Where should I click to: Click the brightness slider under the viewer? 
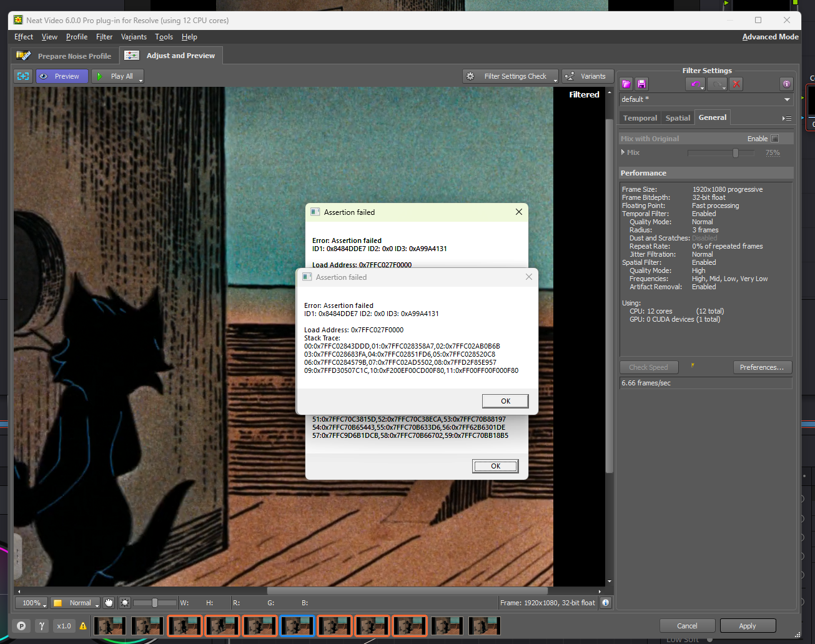[155, 603]
